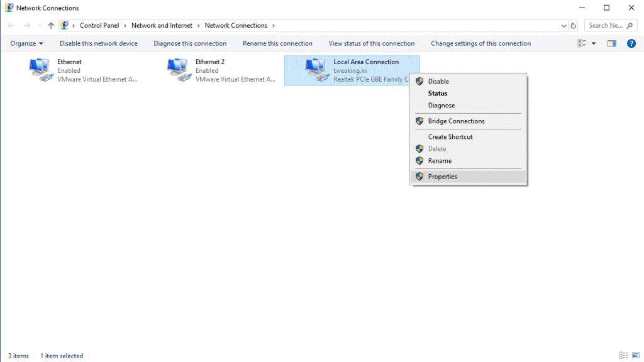Click Rename this connection
The width and height of the screenshot is (644, 362).
coord(277,43)
